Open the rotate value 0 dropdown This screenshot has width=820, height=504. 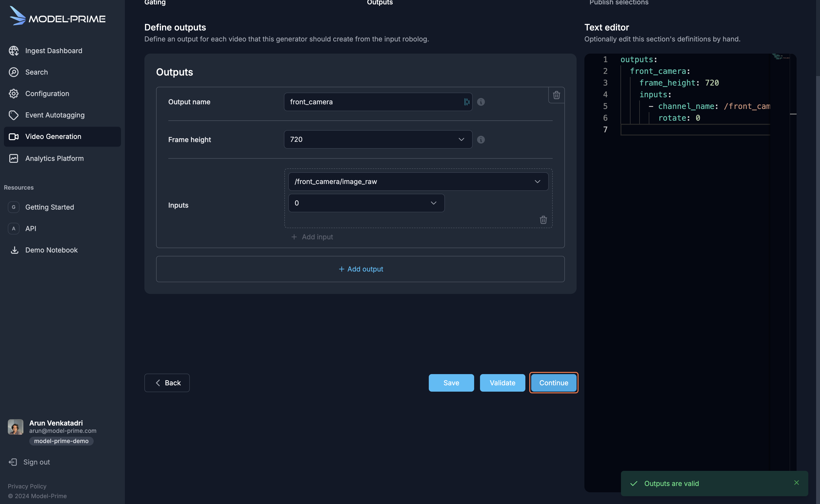pos(366,203)
